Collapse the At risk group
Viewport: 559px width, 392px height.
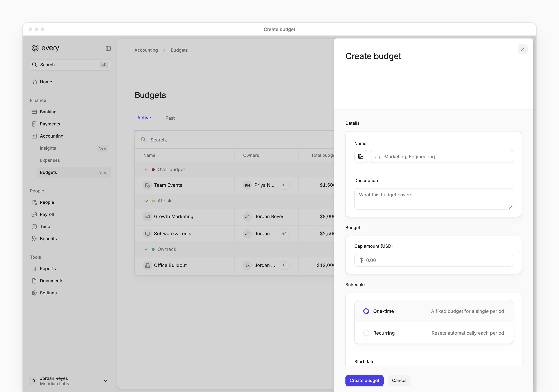click(x=146, y=201)
